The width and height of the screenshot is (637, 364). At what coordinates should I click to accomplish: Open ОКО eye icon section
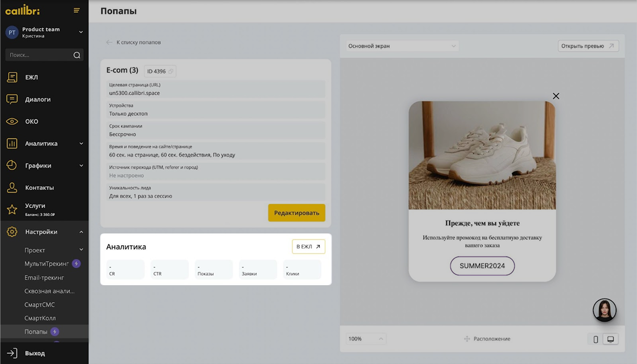12,121
